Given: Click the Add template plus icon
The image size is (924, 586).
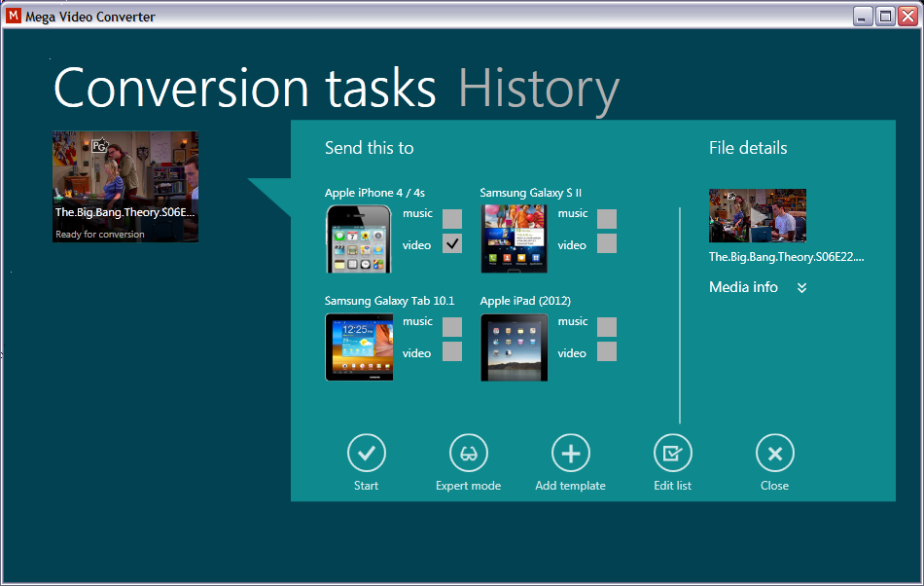Looking at the screenshot, I should pos(570,453).
